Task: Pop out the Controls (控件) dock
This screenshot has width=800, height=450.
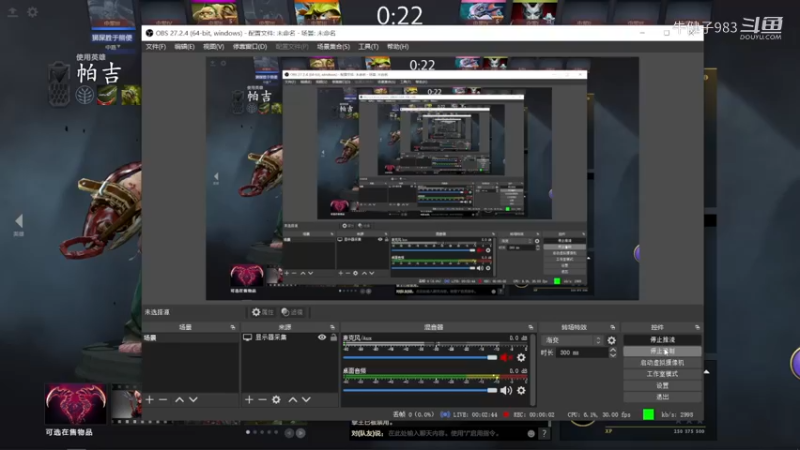Action: [x=697, y=327]
